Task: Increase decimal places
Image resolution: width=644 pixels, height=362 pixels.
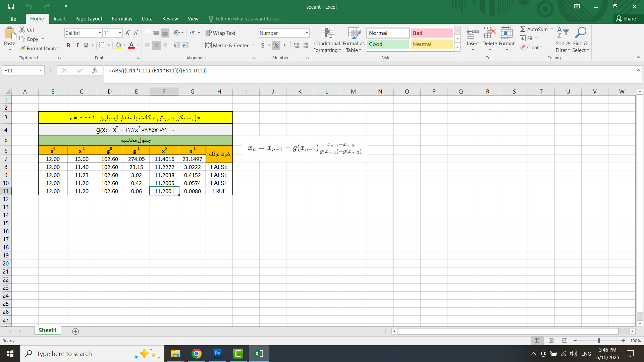Action: (297, 45)
